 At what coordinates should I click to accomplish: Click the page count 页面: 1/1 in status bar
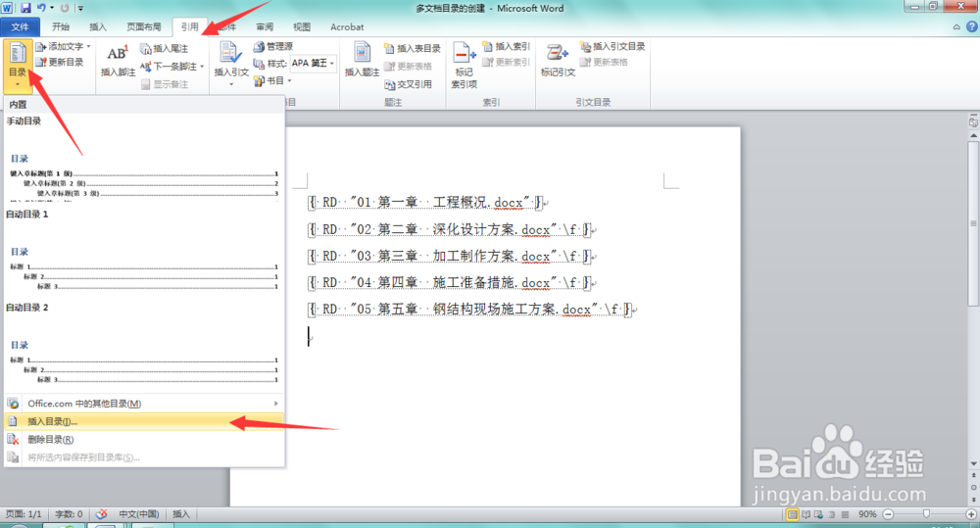pos(24,514)
